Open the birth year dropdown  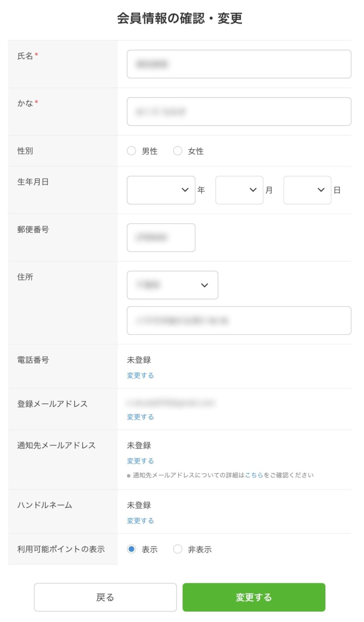coord(161,190)
